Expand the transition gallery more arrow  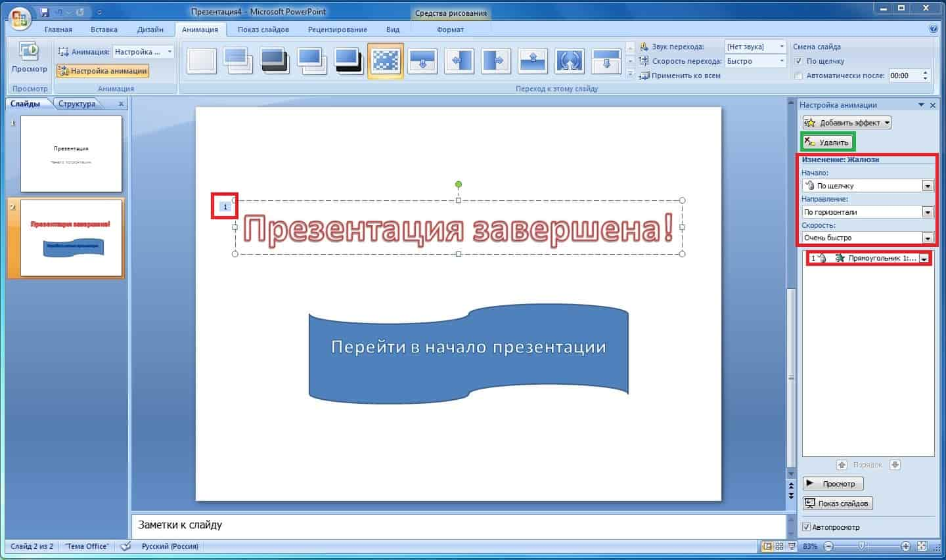coord(631,74)
